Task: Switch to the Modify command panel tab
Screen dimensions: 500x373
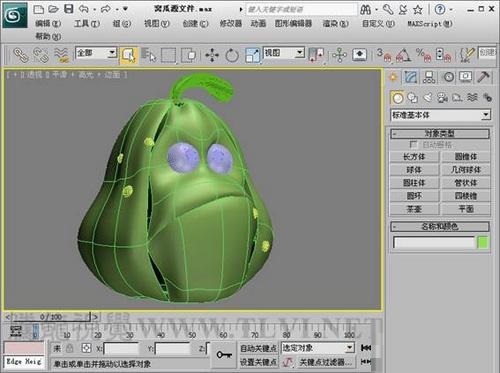Action: [411, 77]
